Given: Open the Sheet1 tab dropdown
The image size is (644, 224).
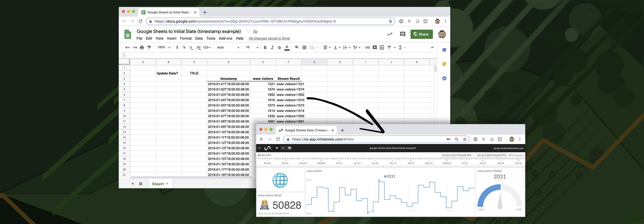Looking at the screenshot, I should click(x=167, y=184).
